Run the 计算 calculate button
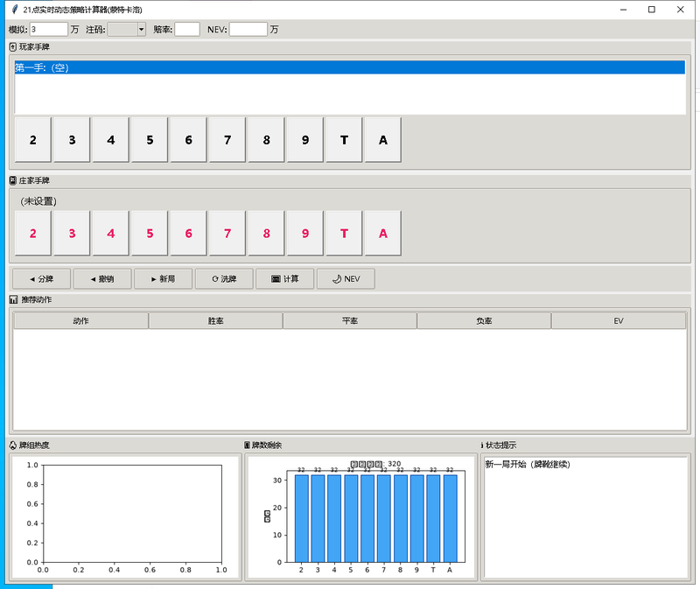 (x=285, y=278)
